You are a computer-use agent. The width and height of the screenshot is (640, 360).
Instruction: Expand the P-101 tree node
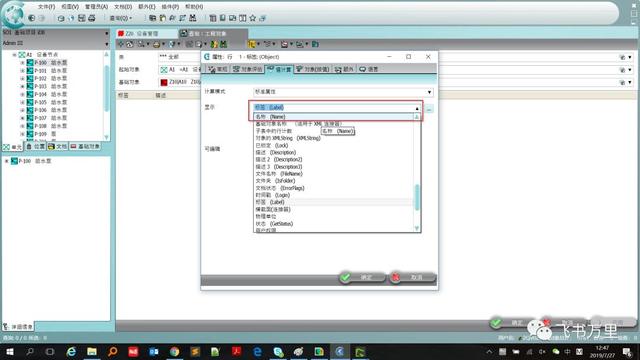point(22,71)
